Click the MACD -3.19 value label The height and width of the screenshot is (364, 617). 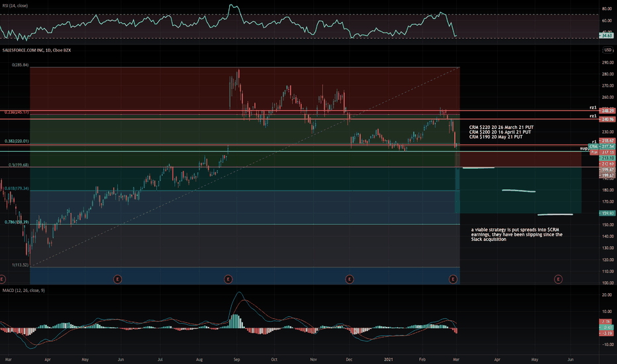[607, 334]
